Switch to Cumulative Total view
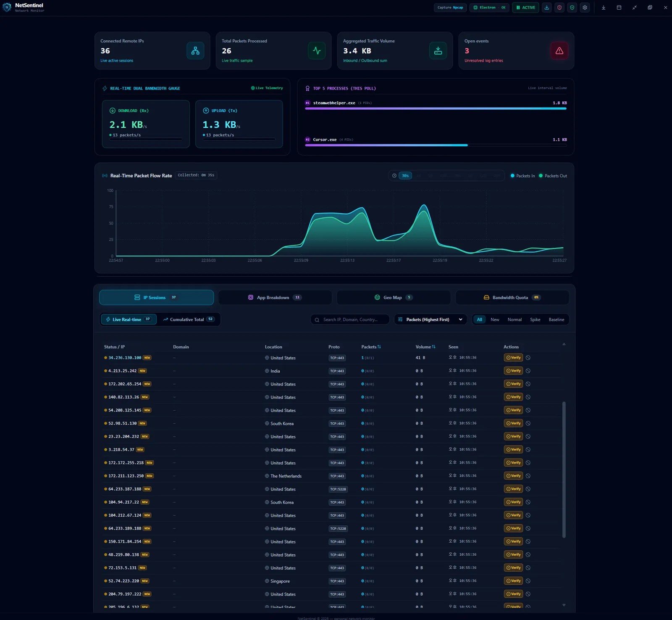 point(189,319)
